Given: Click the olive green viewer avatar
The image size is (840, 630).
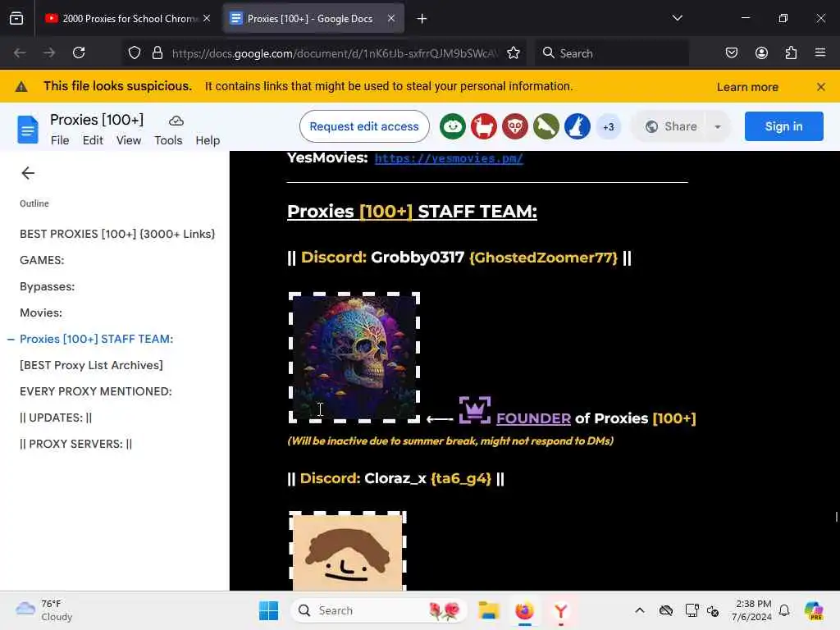Looking at the screenshot, I should 546,127.
